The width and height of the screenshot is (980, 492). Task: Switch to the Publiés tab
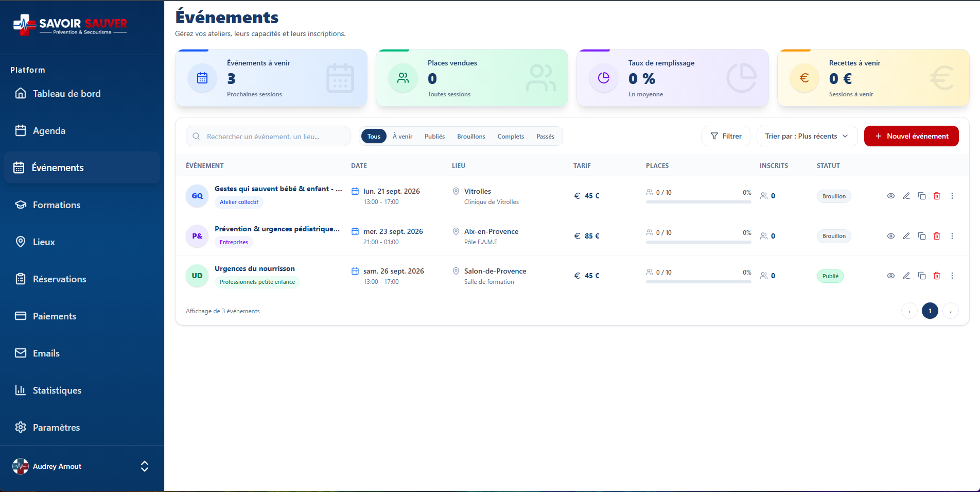click(435, 137)
